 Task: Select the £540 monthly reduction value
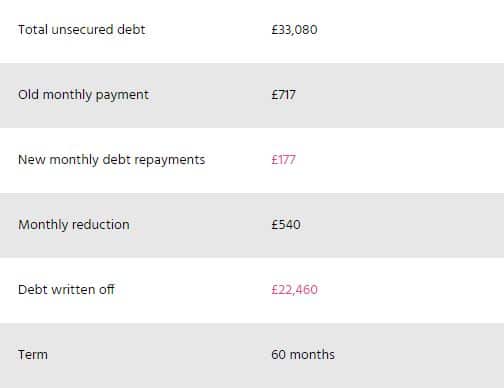[286, 225]
